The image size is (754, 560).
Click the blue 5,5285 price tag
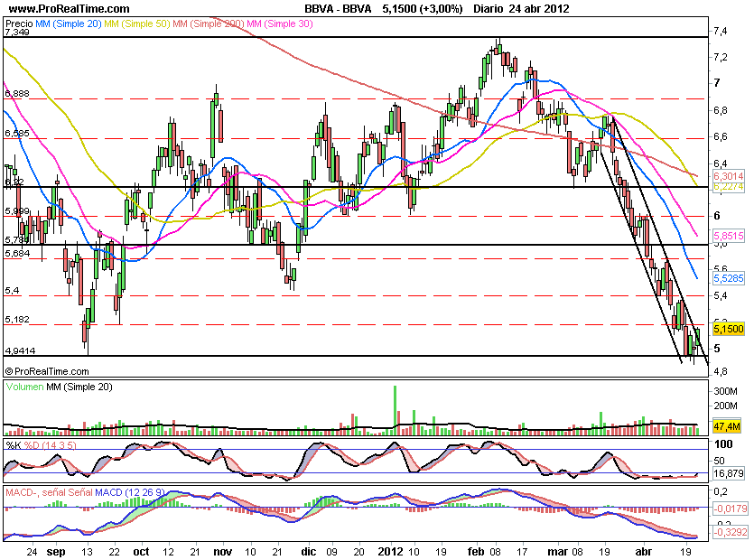point(728,281)
